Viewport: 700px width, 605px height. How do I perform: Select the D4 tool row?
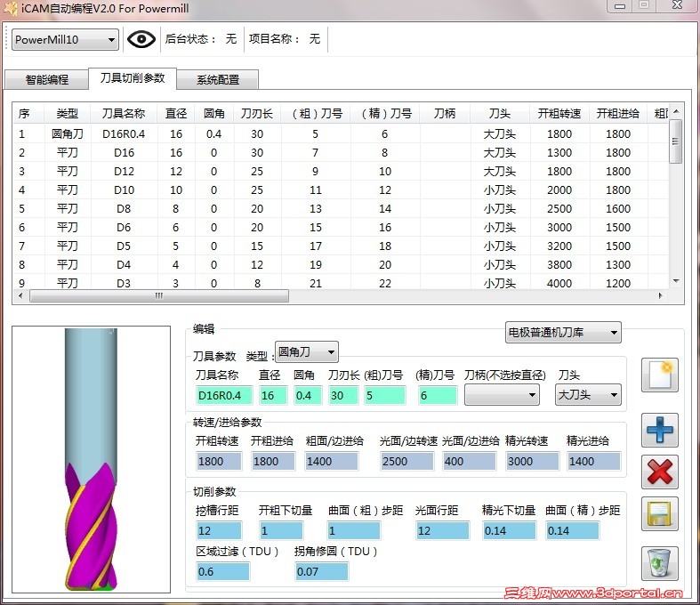pyautogui.click(x=340, y=265)
